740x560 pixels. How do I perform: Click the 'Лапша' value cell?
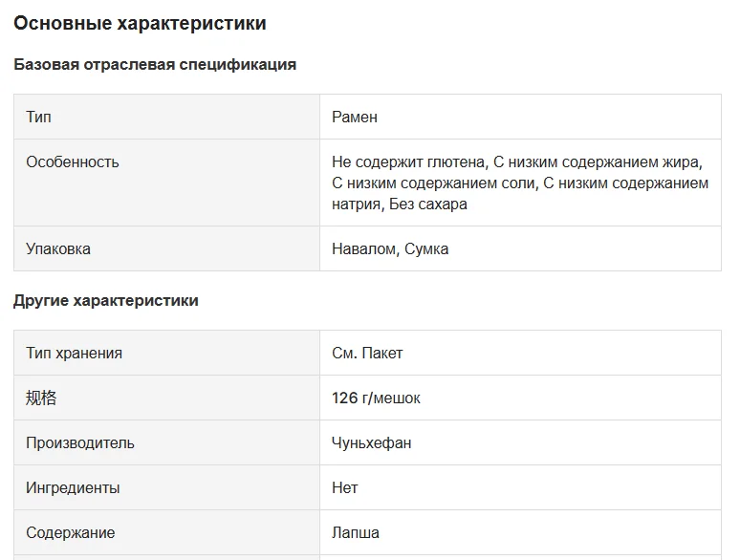pyautogui.click(x=356, y=532)
